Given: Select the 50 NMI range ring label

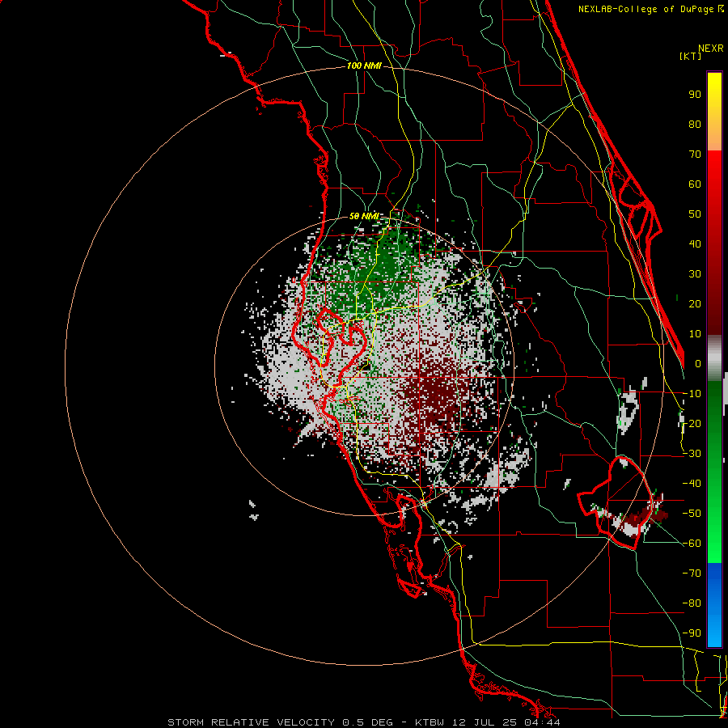Looking at the screenshot, I should [364, 216].
